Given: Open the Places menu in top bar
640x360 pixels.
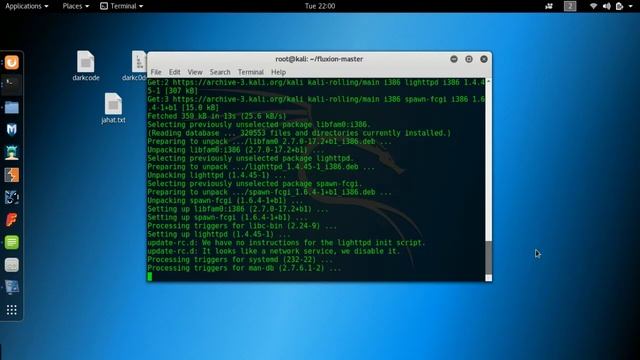Looking at the screenshot, I should [76, 6].
